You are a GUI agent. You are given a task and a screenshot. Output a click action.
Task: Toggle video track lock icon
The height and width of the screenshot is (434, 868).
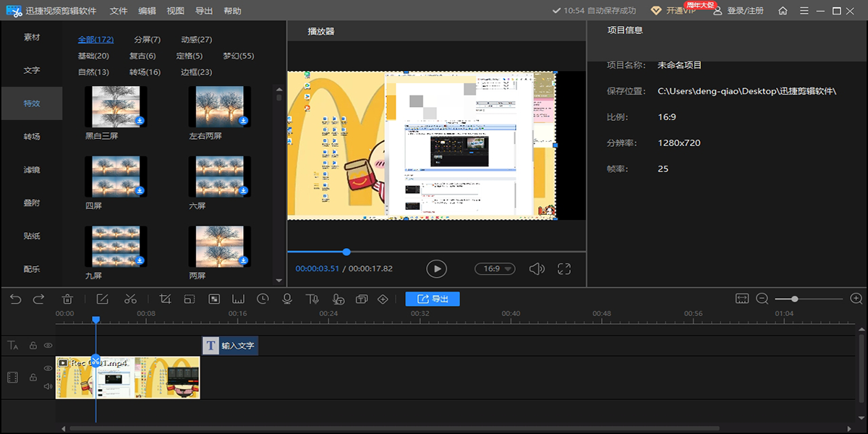point(33,377)
